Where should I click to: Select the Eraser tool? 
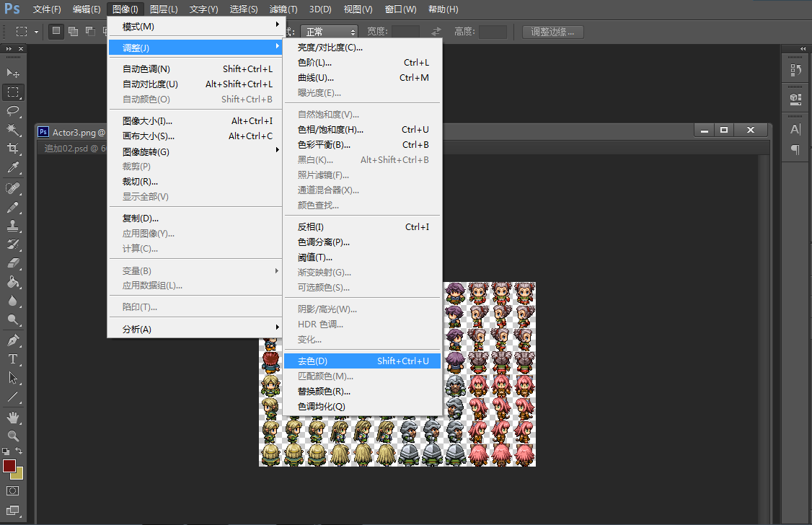pos(13,263)
